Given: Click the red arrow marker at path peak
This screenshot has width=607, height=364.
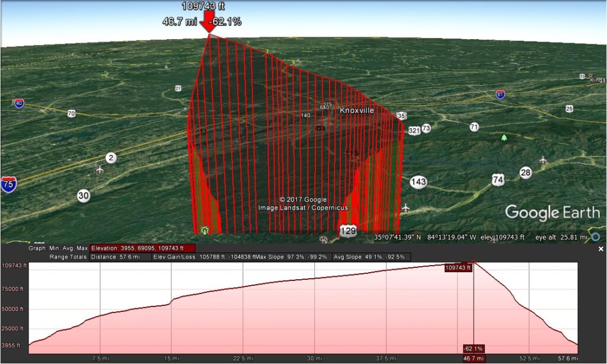Looking at the screenshot, I should pyautogui.click(x=209, y=23).
